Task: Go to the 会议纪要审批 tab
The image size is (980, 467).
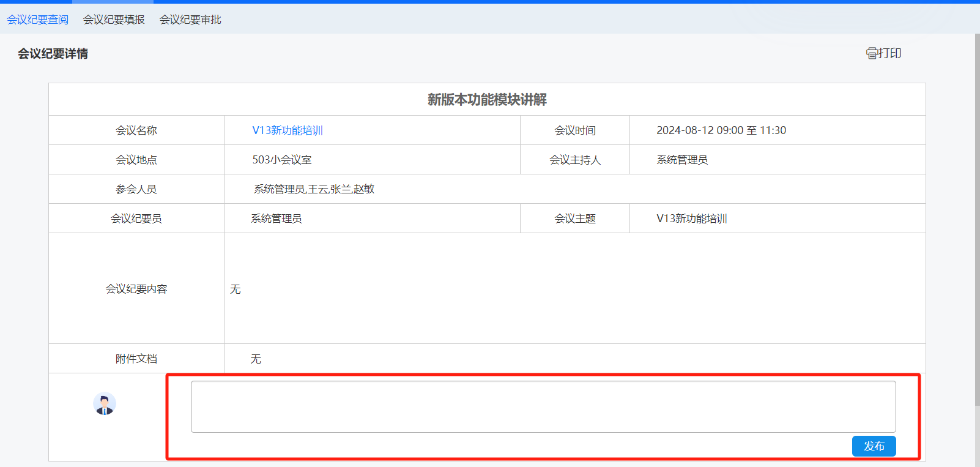Action: pyautogui.click(x=190, y=20)
